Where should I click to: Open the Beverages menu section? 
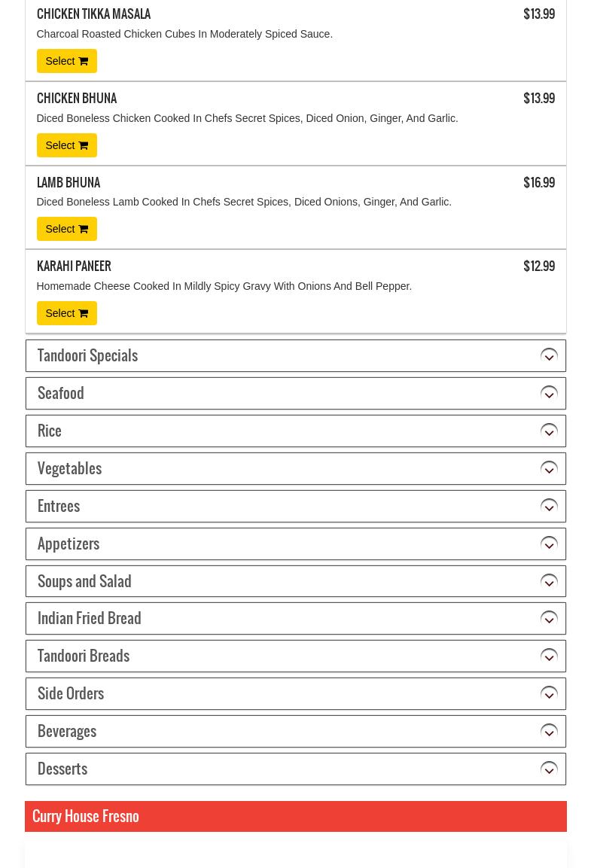point(295,732)
